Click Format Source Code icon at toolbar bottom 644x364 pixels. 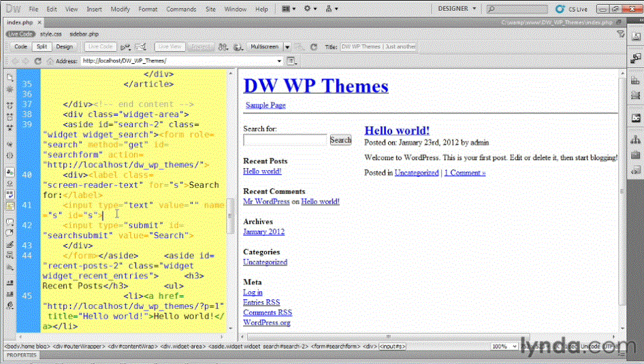point(10,305)
